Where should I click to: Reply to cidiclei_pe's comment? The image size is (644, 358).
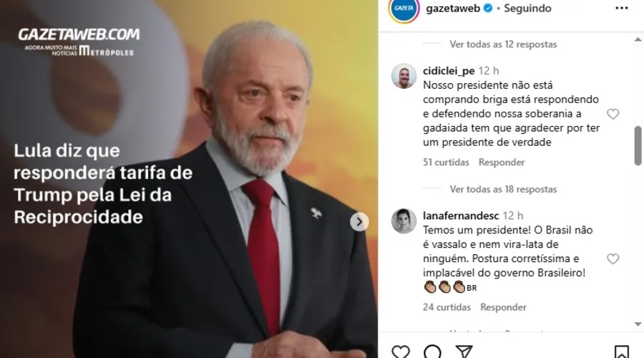[x=502, y=163]
